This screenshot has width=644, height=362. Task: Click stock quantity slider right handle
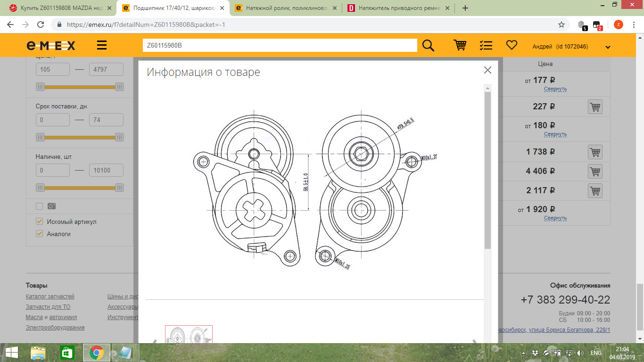pyautogui.click(x=119, y=188)
